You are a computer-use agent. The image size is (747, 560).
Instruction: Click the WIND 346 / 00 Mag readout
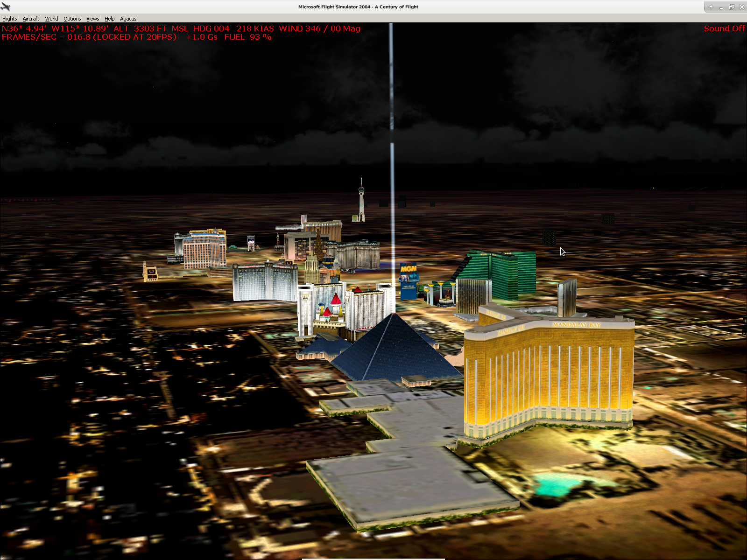pos(320,28)
